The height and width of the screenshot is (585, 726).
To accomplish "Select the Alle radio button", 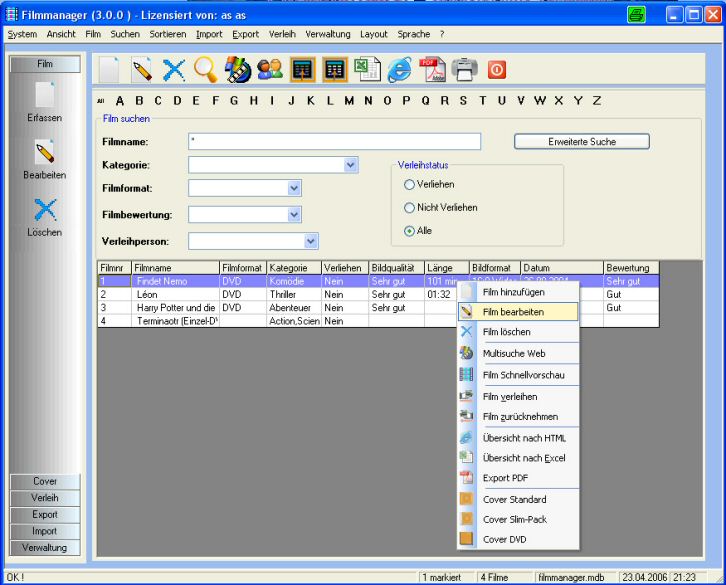I will point(409,231).
